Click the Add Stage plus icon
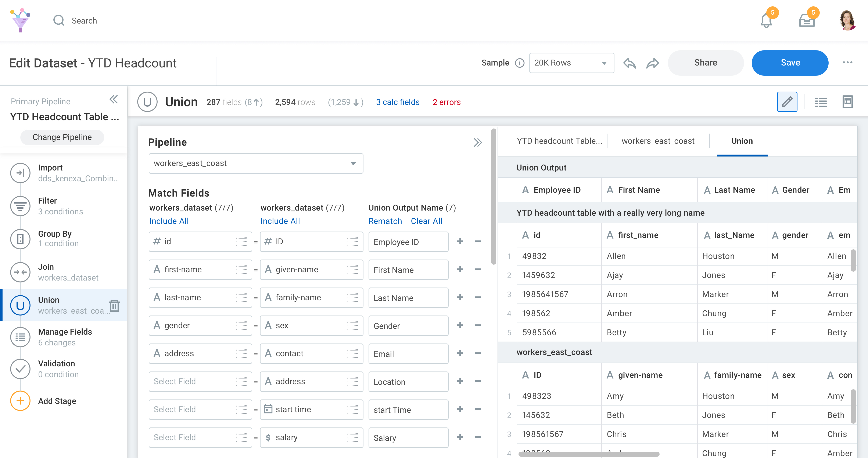The width and height of the screenshot is (868, 458). tap(20, 401)
